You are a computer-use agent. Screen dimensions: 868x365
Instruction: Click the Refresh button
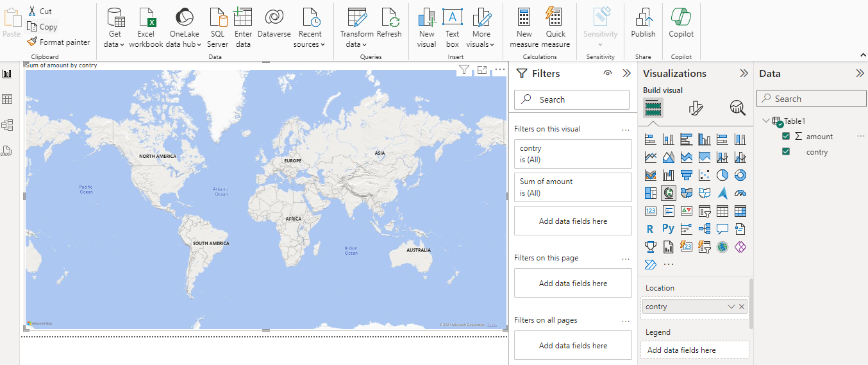[x=389, y=24]
